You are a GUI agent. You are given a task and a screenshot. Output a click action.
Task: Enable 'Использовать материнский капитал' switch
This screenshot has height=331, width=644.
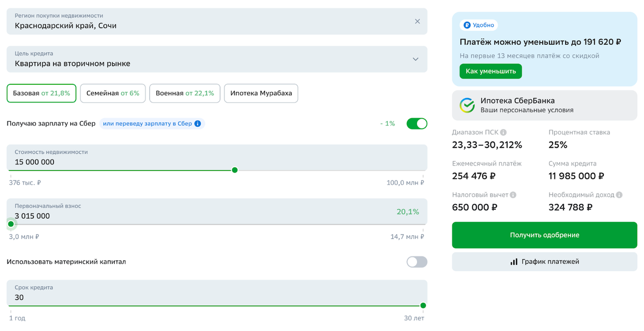point(417,262)
